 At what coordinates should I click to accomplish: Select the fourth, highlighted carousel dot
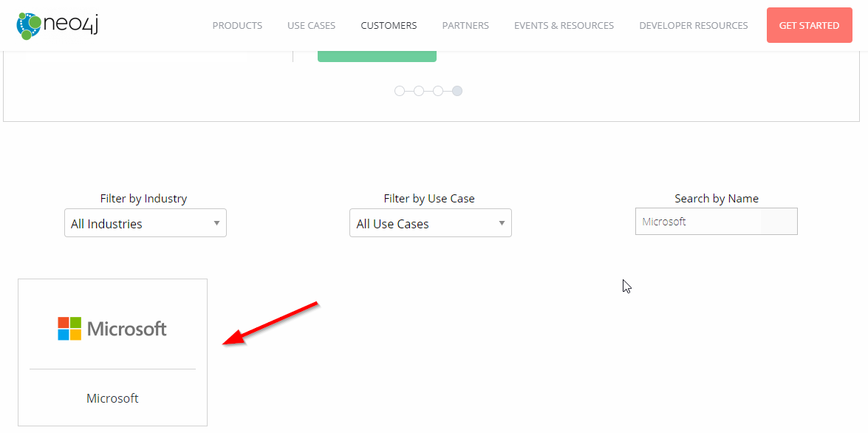tap(457, 91)
